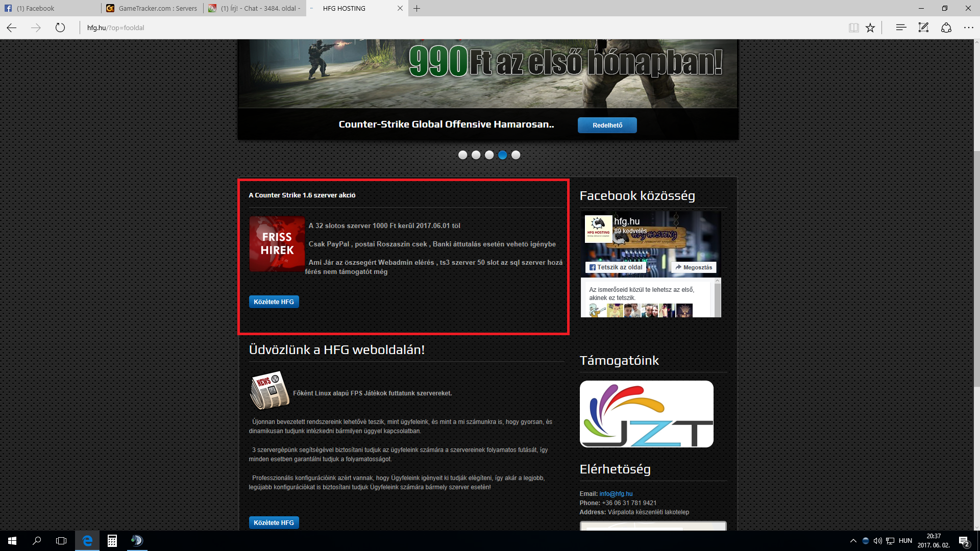Open Windows taskbar search
980x551 pixels.
click(x=37, y=541)
